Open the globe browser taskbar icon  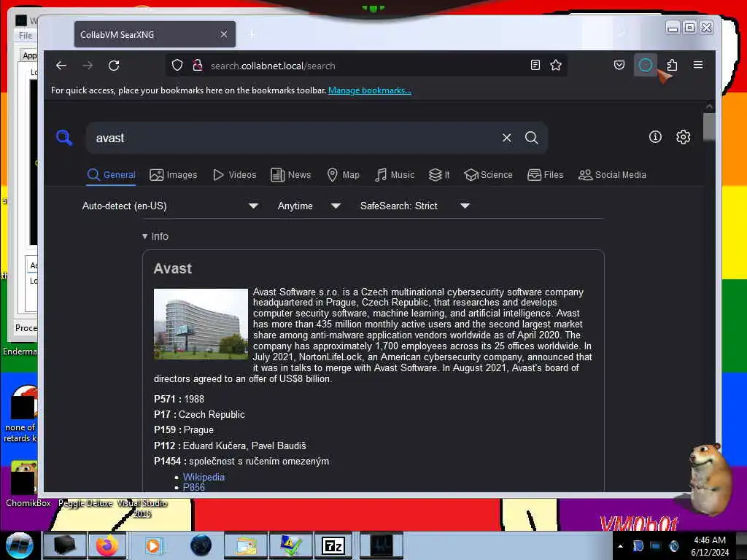point(201,545)
